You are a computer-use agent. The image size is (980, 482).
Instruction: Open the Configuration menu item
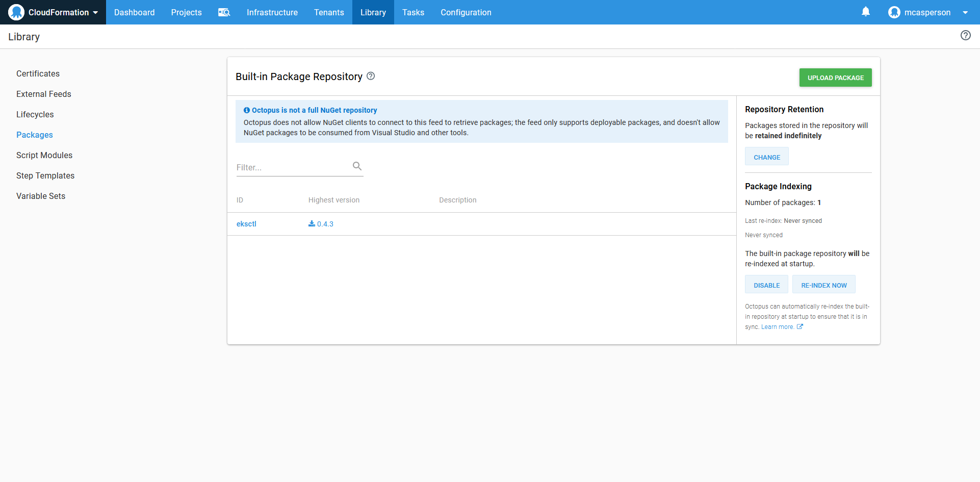point(466,12)
